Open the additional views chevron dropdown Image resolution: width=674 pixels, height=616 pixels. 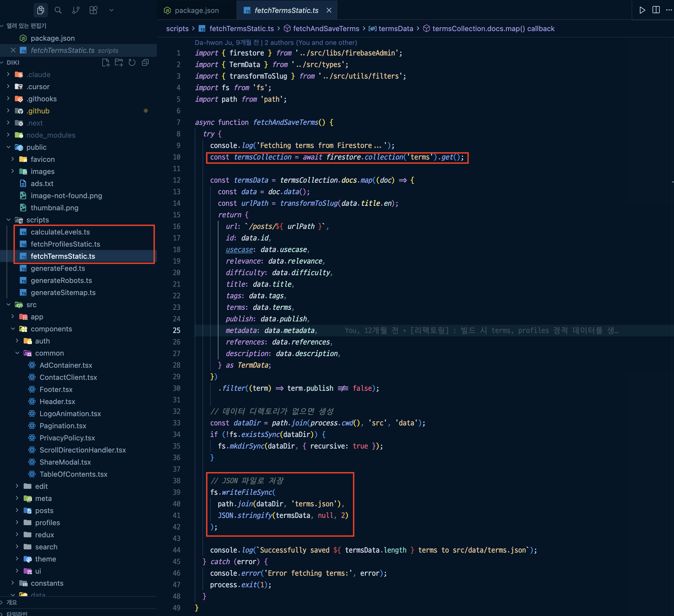(x=111, y=10)
